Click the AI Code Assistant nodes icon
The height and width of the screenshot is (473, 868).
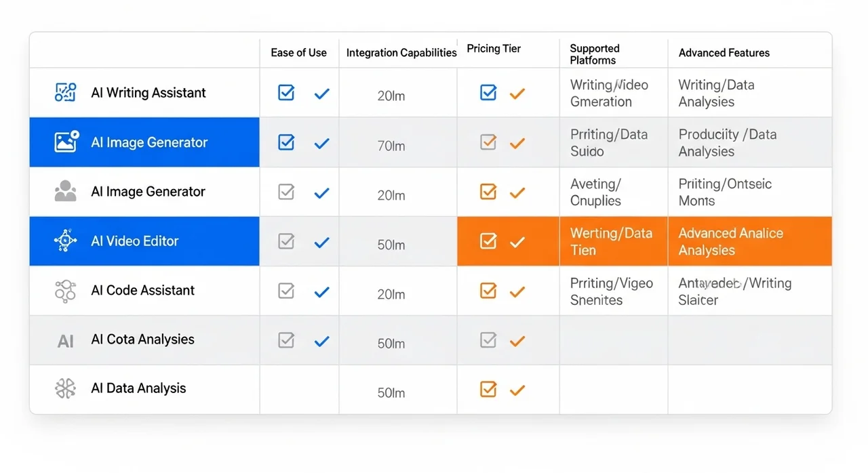point(66,291)
